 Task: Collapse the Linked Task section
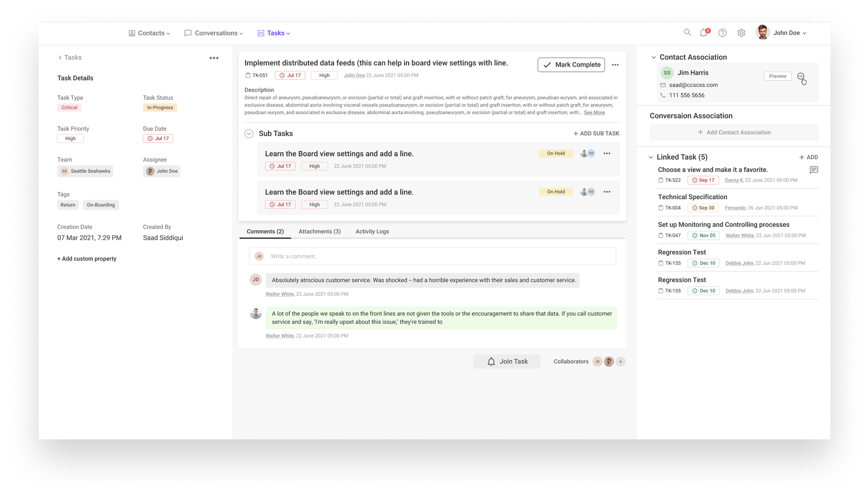point(650,157)
